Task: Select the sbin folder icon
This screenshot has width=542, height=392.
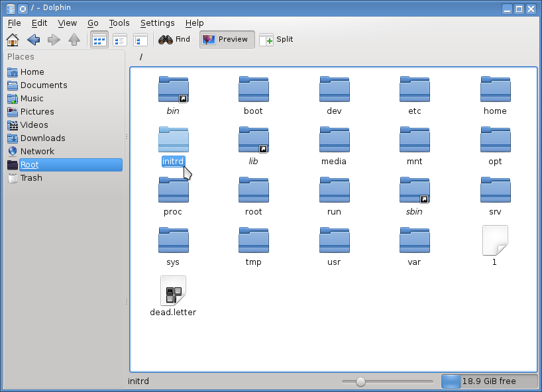Action: pyautogui.click(x=414, y=190)
